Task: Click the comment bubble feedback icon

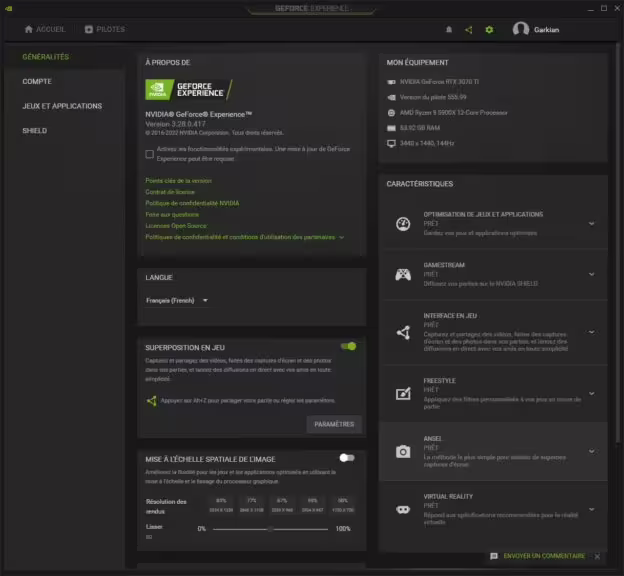Action: point(494,556)
